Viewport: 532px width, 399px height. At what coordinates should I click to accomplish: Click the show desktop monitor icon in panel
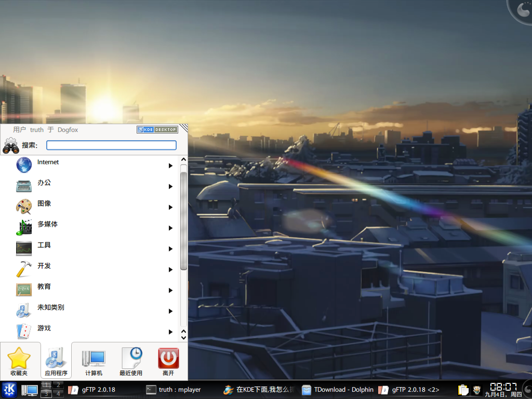(x=30, y=390)
